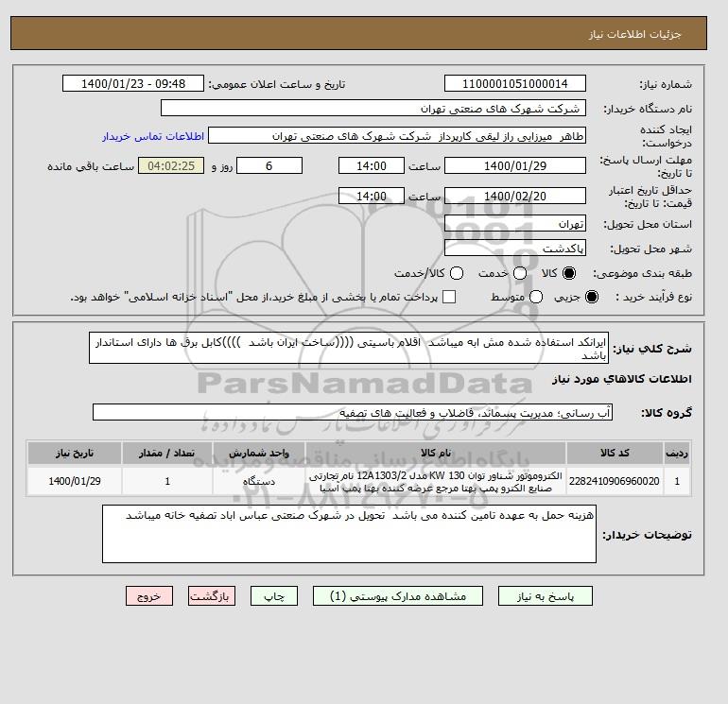The width and height of the screenshot is (728, 704).
Task: Click the goods group field آب رسانی
Action: coord(353,412)
